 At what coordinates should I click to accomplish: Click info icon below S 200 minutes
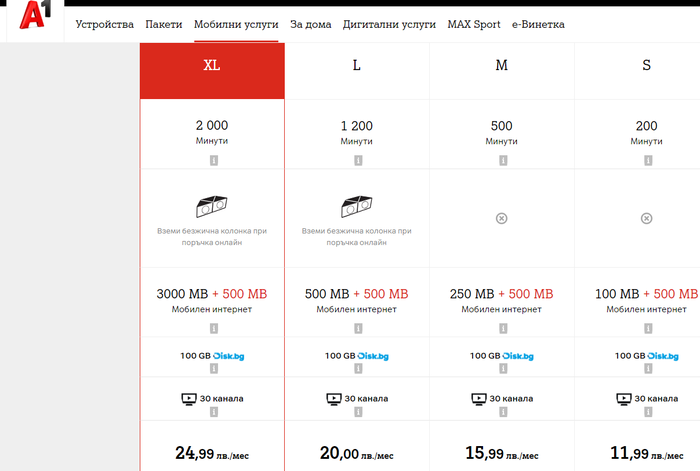648,160
